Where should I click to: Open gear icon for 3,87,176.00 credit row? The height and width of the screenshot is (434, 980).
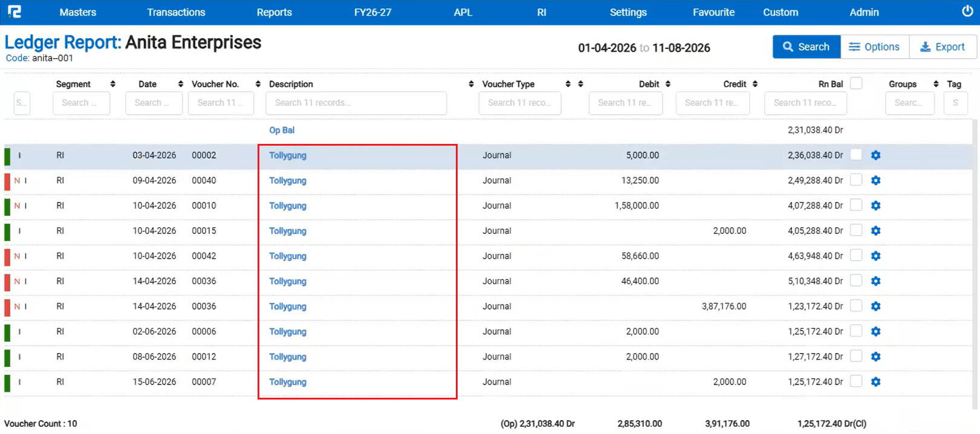click(x=875, y=306)
